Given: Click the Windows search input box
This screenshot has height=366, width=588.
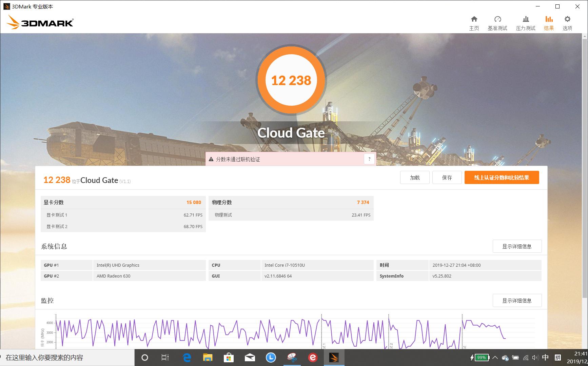Looking at the screenshot, I should click(x=68, y=358).
